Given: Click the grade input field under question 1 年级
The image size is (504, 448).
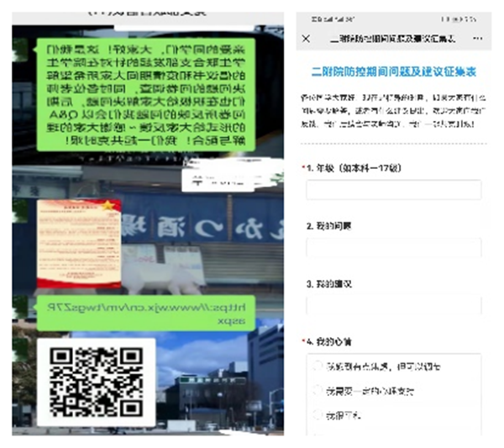Looking at the screenshot, I should tap(394, 190).
